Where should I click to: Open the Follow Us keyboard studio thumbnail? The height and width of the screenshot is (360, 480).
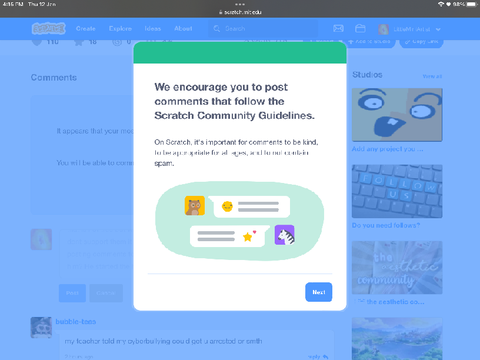pyautogui.click(x=397, y=191)
